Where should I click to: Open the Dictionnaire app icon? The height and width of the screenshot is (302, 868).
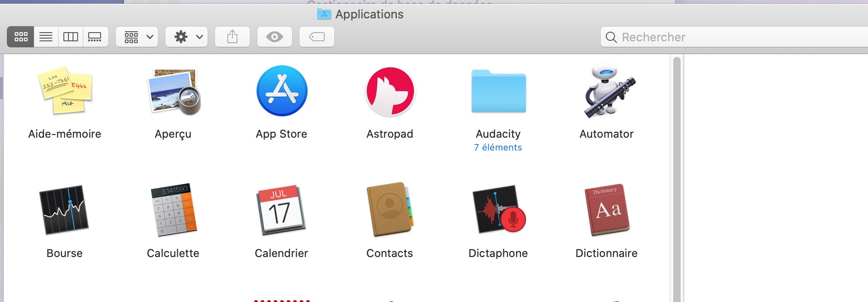[607, 210]
